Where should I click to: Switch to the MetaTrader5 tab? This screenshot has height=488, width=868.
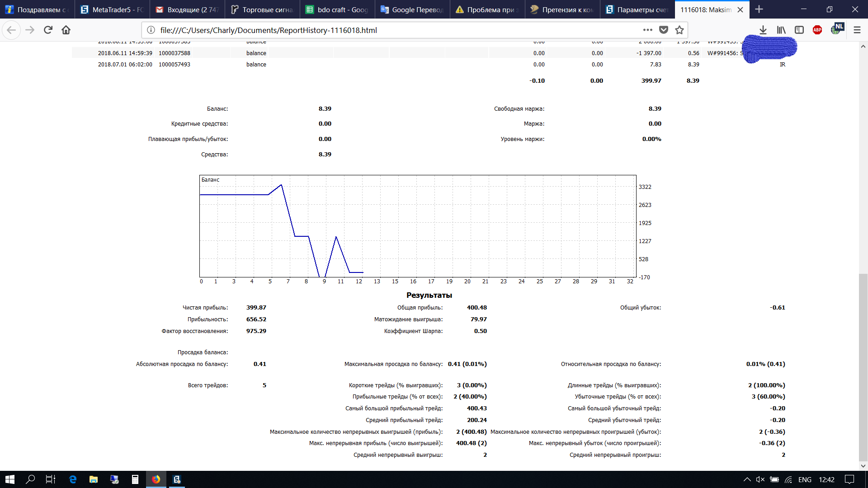[x=112, y=9]
